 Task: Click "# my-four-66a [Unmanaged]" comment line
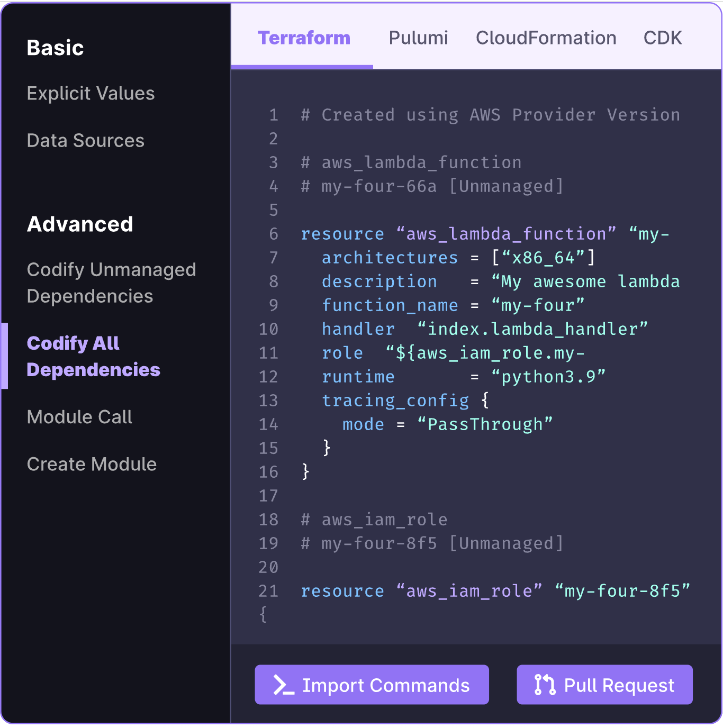click(432, 186)
